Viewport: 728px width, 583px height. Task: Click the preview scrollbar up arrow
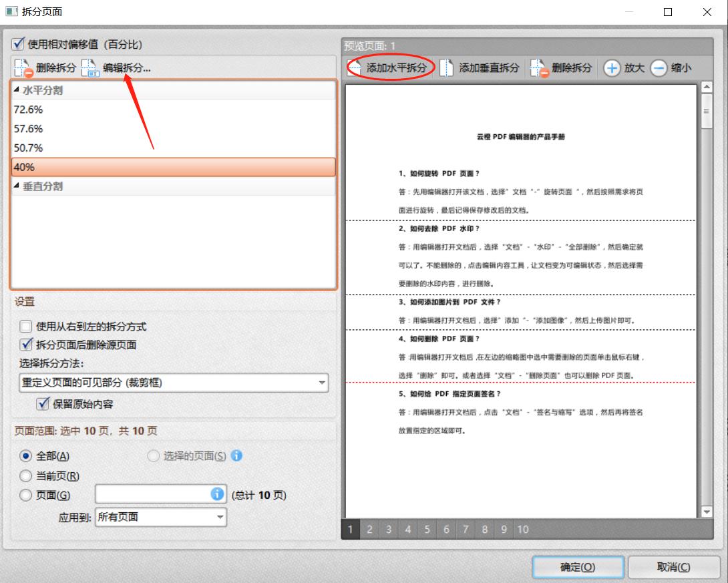707,87
